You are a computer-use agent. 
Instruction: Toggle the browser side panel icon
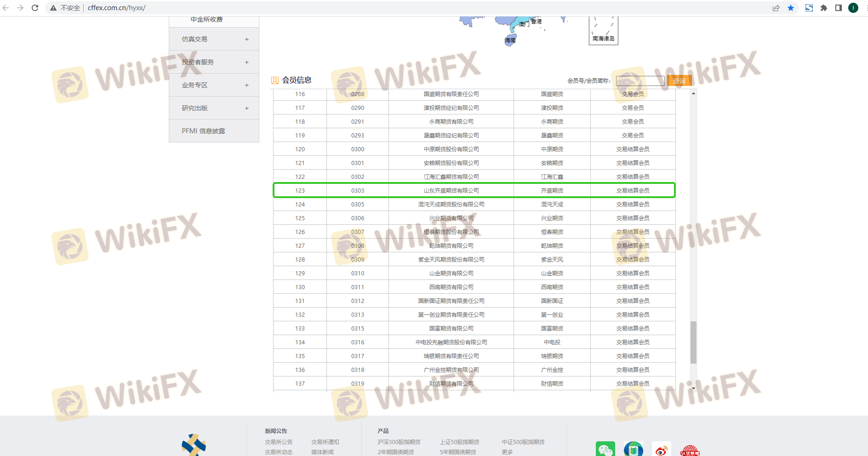pos(839,8)
